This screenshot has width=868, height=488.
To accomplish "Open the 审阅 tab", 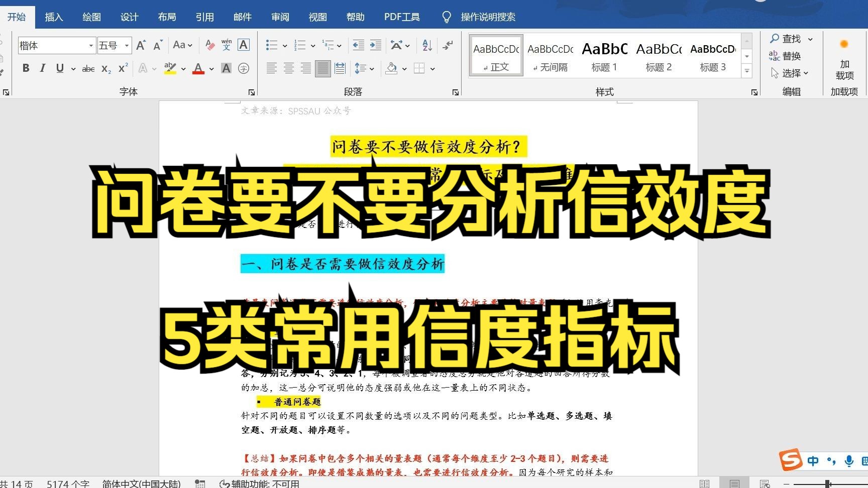I will (280, 17).
